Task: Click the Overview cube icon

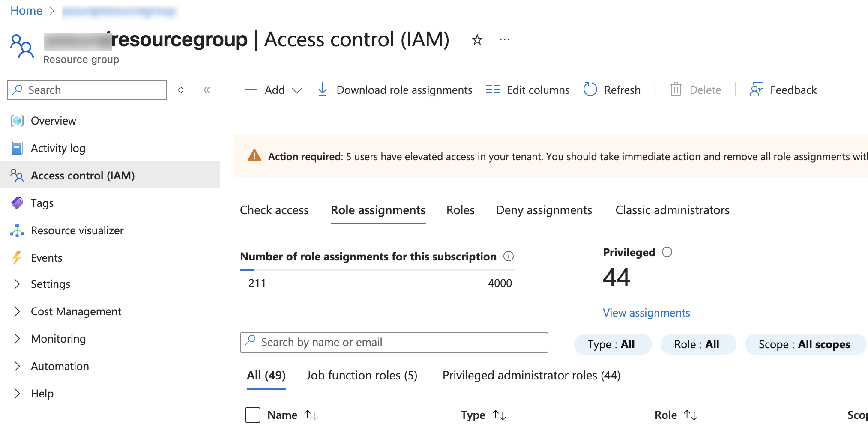Action: [17, 121]
